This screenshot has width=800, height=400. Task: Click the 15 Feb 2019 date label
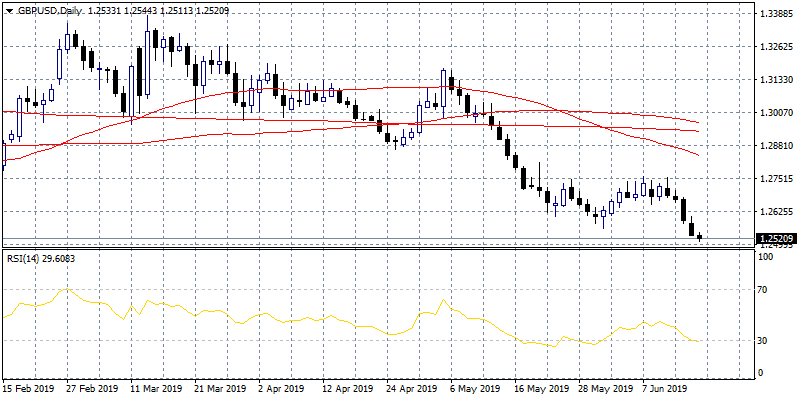27,387
